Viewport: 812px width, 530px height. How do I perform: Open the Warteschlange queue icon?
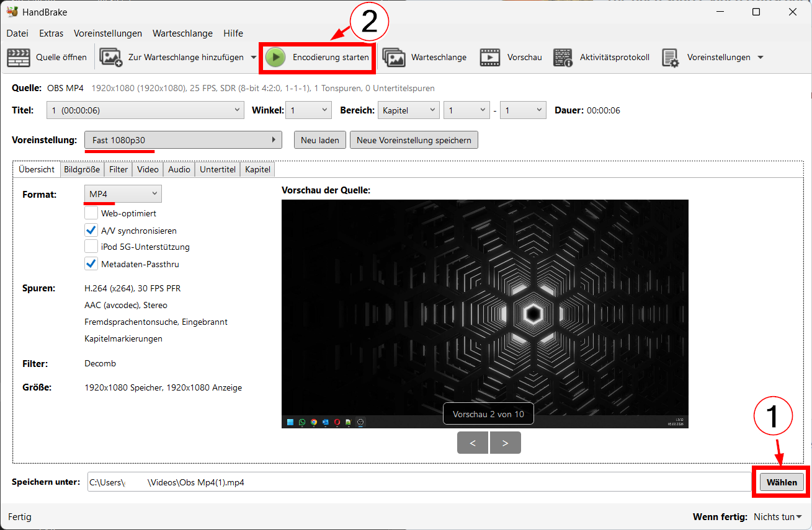click(x=394, y=58)
